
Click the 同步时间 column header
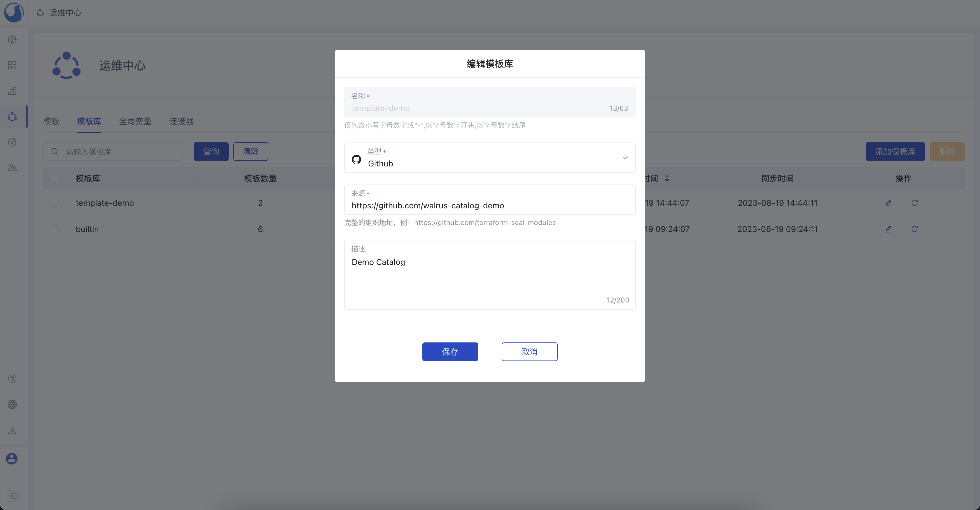coord(777,179)
